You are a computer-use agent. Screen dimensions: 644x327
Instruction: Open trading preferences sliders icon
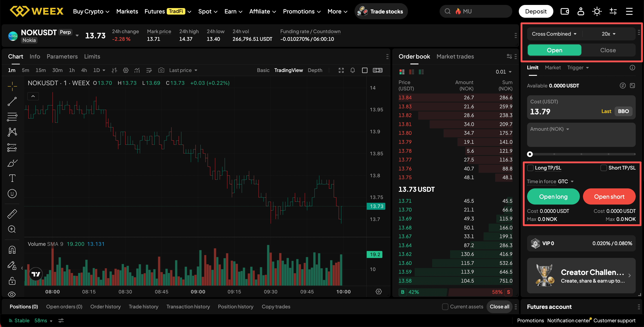613,11
